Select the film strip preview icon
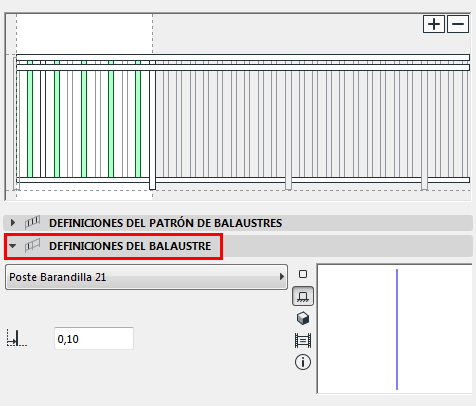 click(x=303, y=340)
